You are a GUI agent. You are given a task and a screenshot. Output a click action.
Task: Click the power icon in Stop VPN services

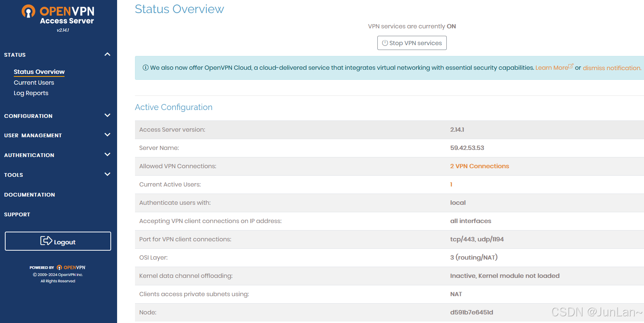pyautogui.click(x=385, y=43)
